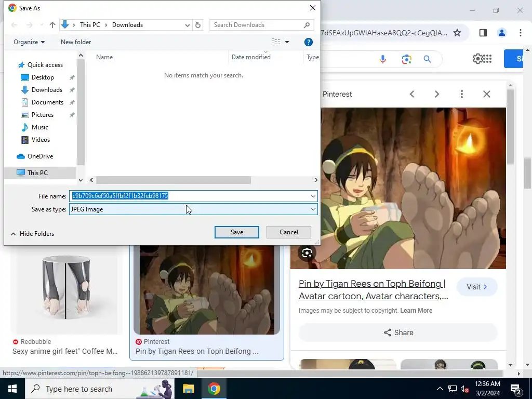Switch to Chrome on taskbar
The height and width of the screenshot is (399, 532).
[214, 389]
